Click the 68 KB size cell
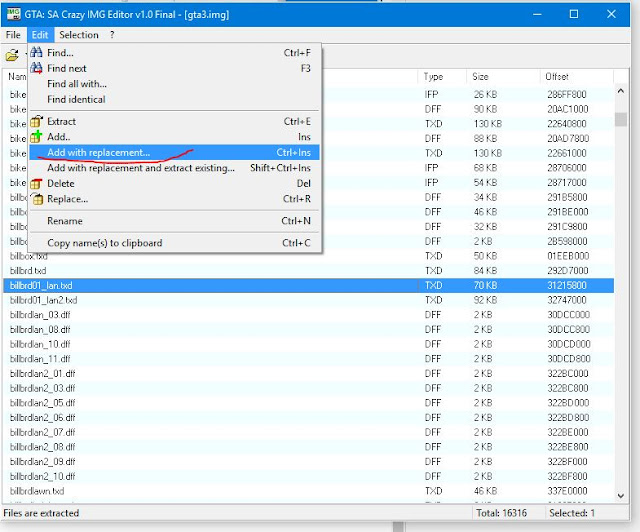Image resolution: width=640 pixels, height=532 pixels. click(x=485, y=168)
